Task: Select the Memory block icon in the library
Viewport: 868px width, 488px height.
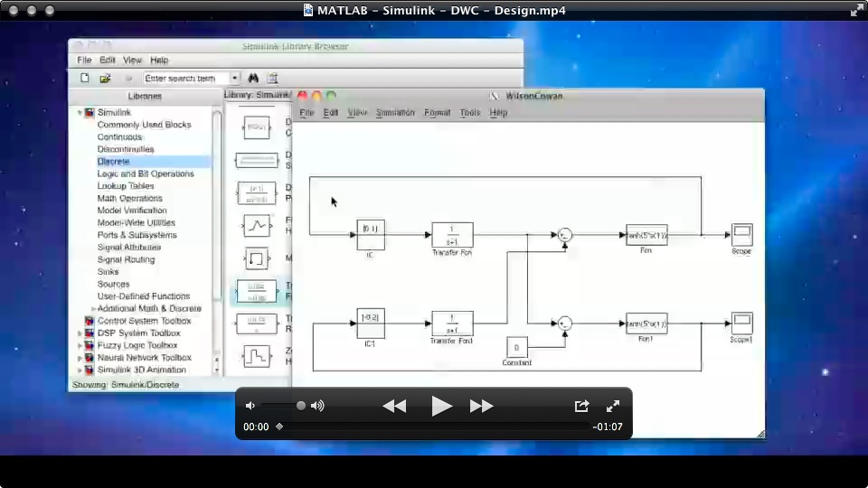Action: [x=256, y=258]
